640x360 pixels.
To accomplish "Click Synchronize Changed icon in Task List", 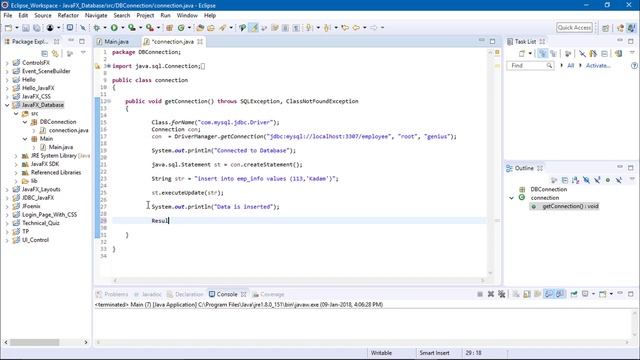I will point(619,54).
